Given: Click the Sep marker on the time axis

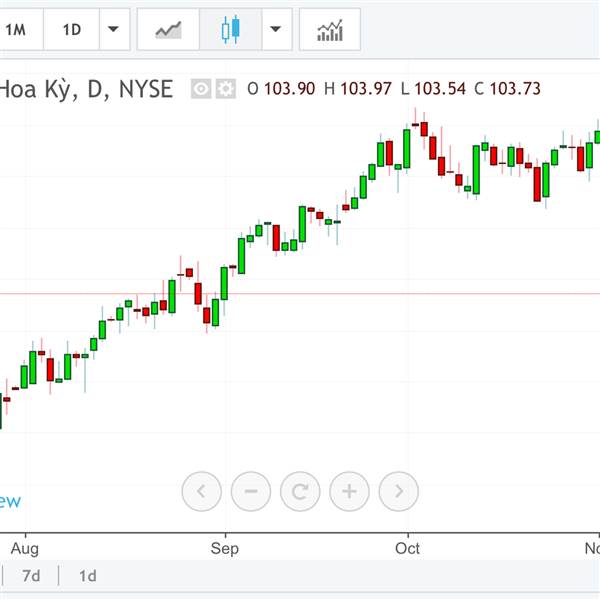Looking at the screenshot, I should [x=225, y=549].
